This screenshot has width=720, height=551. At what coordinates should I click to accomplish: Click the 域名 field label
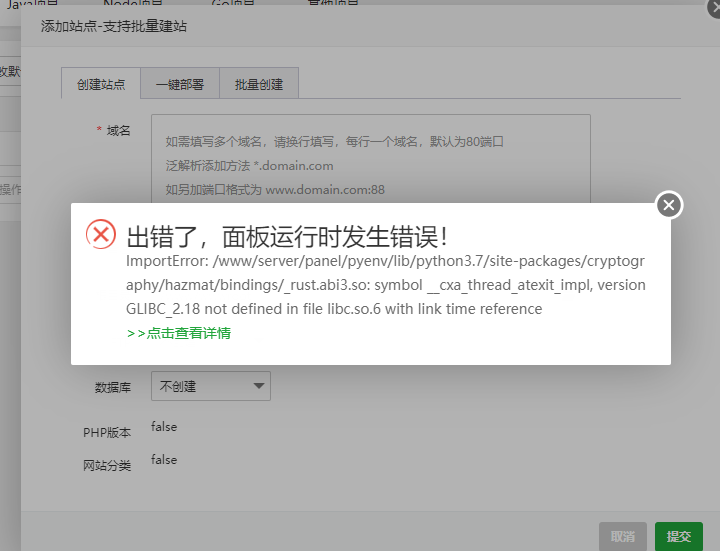click(118, 131)
